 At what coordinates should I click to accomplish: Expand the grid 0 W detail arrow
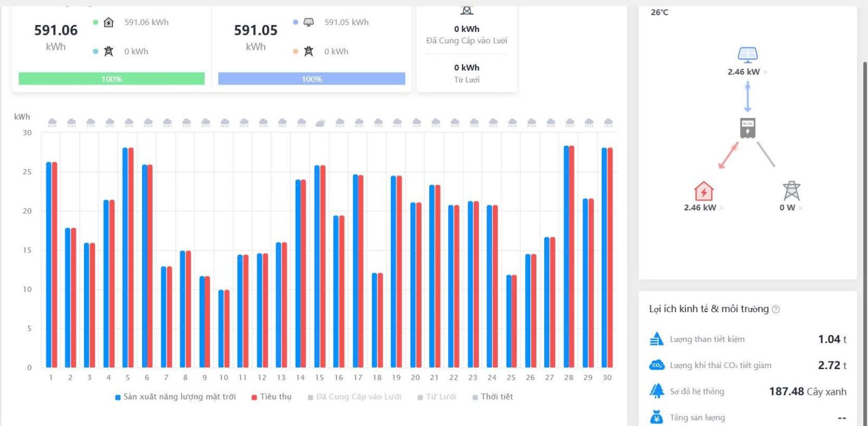tap(800, 208)
